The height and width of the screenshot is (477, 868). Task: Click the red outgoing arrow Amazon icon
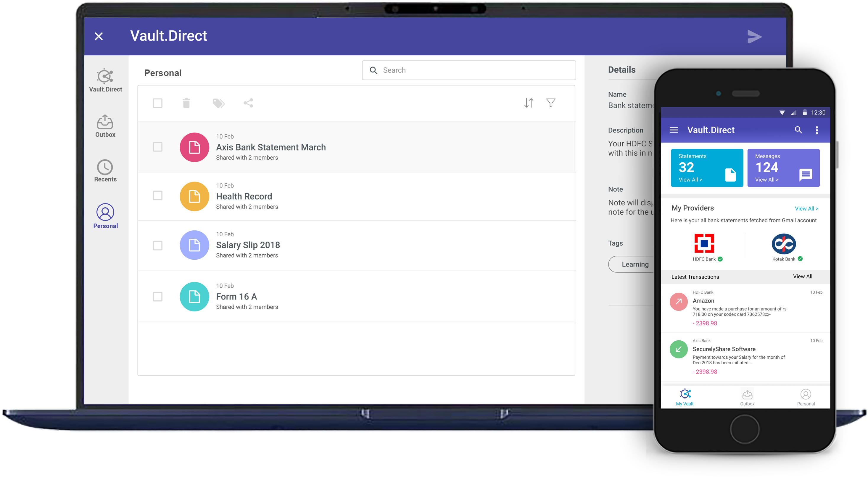click(679, 302)
